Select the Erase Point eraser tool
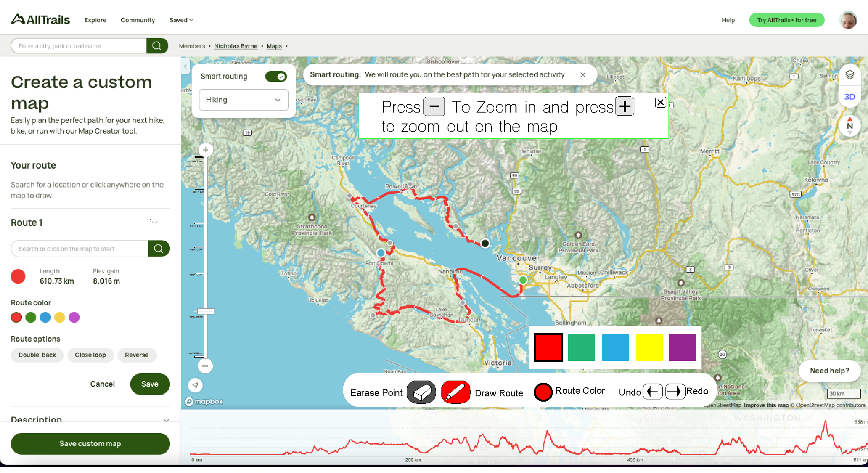This screenshot has width=868, height=473. click(421, 392)
